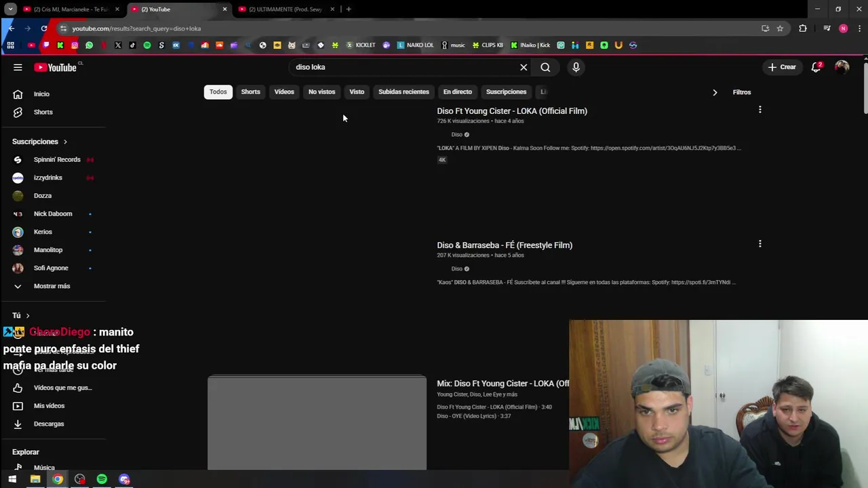Open the music bookmark

[453, 45]
